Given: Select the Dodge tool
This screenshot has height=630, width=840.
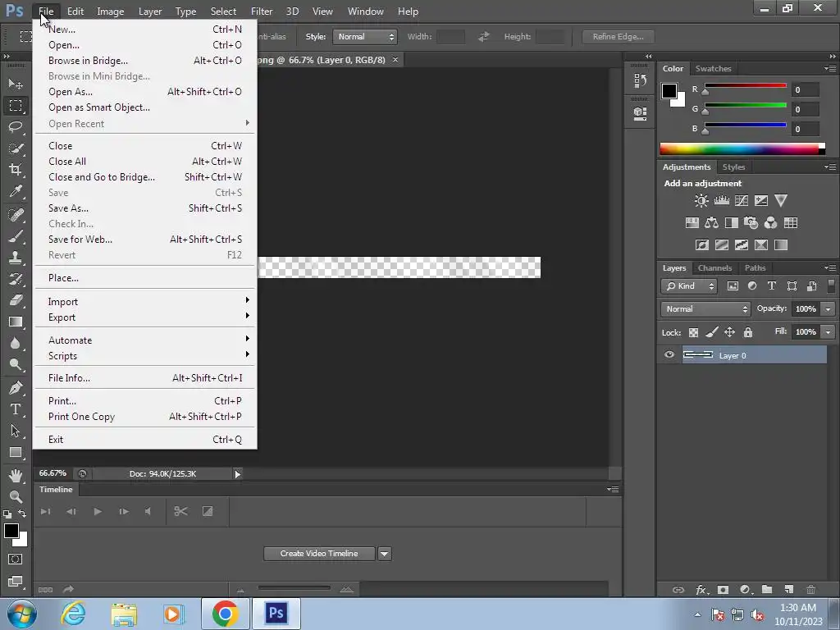Looking at the screenshot, I should point(16,365).
